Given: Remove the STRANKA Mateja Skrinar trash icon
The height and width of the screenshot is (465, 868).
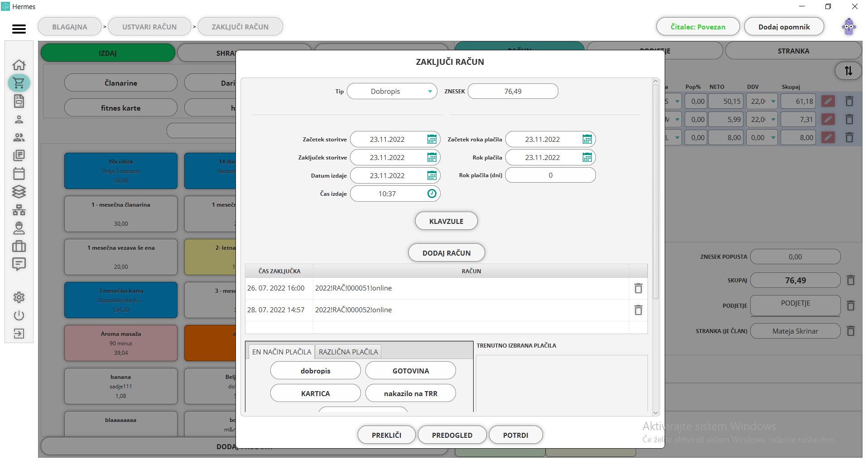Looking at the screenshot, I should [851, 331].
